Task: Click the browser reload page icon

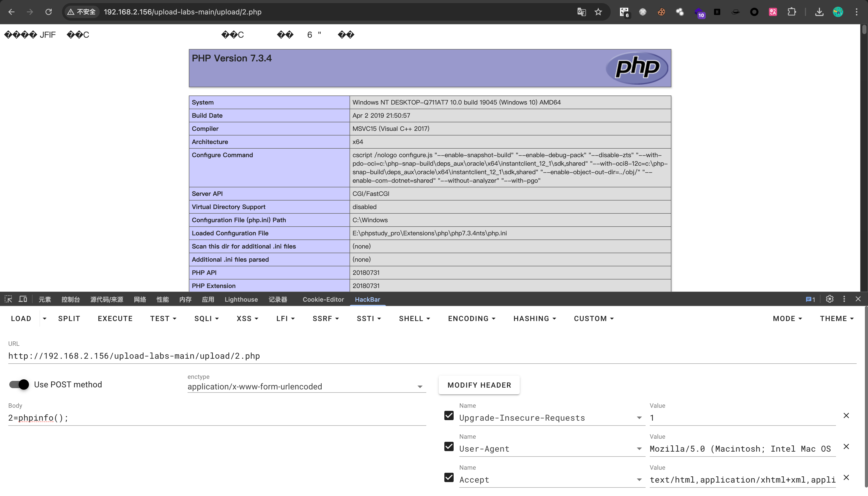Action: click(x=48, y=12)
